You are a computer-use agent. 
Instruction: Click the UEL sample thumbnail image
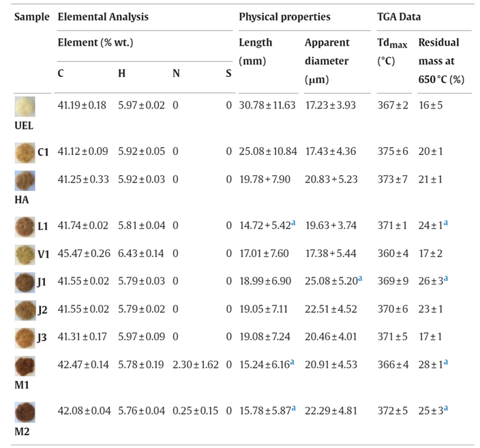[x=25, y=107]
